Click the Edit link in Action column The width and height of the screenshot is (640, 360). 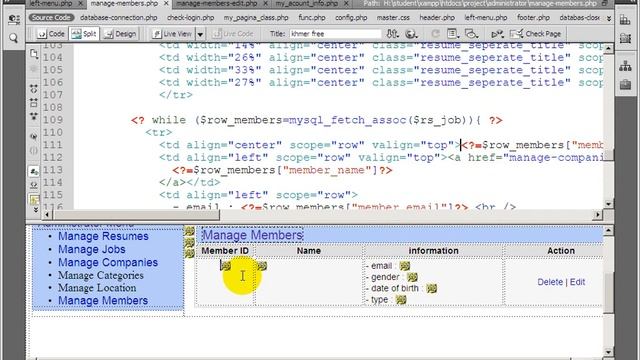tap(577, 282)
